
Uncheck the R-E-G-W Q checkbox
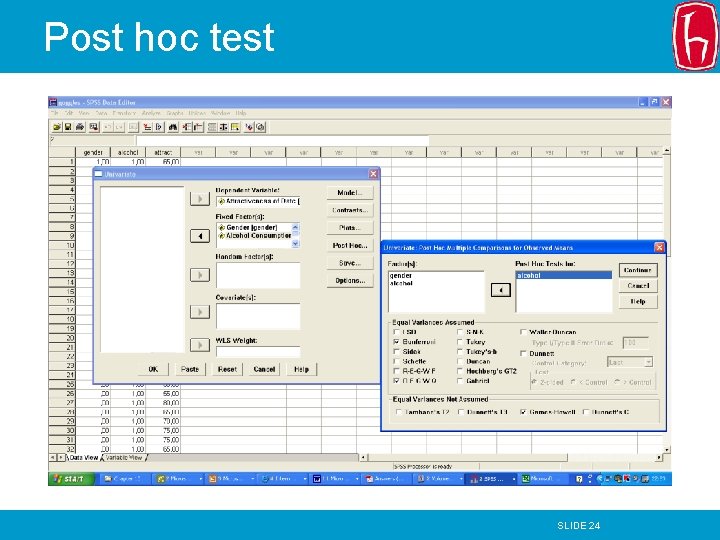(396, 381)
